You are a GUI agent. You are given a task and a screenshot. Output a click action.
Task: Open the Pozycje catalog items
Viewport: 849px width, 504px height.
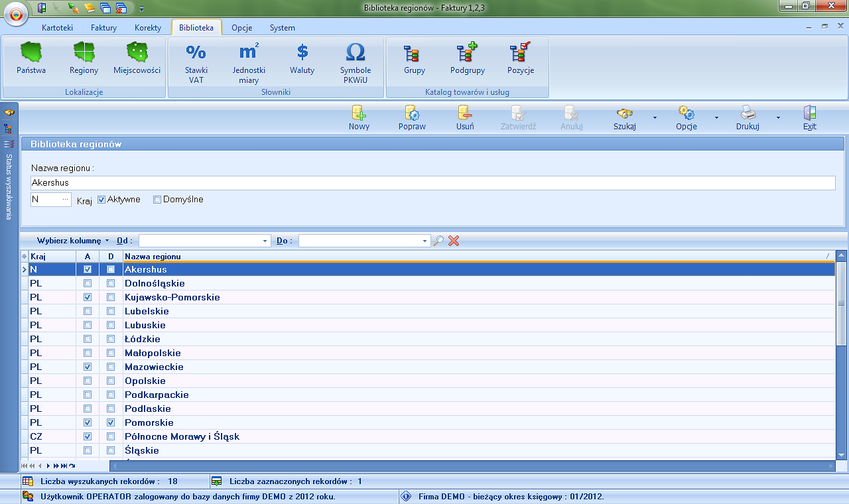(521, 58)
